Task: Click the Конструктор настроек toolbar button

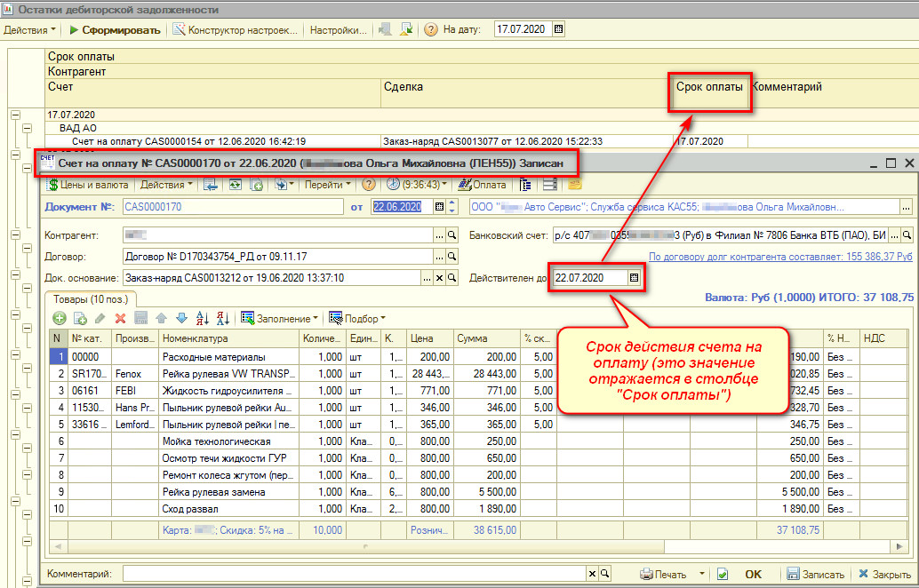Action: (235, 30)
